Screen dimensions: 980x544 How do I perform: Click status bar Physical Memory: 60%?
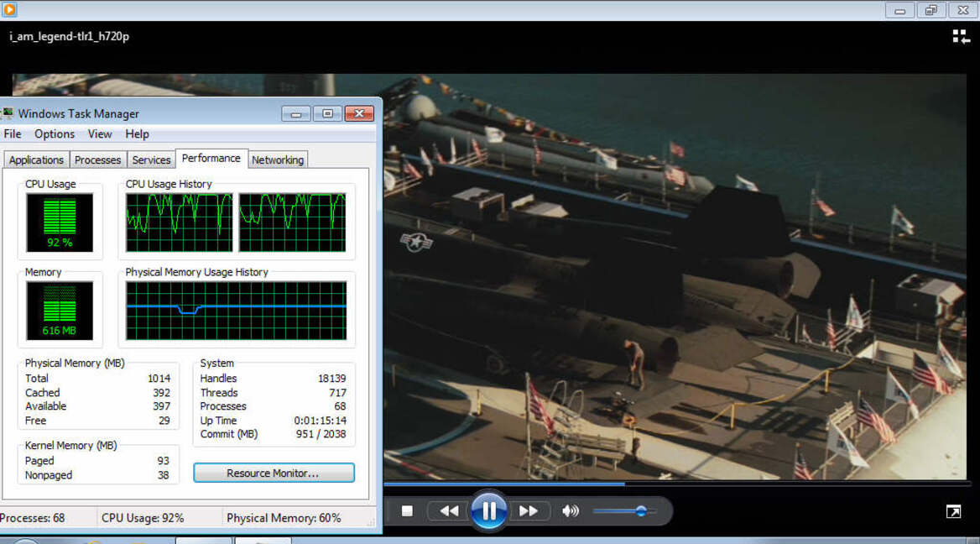(284, 518)
